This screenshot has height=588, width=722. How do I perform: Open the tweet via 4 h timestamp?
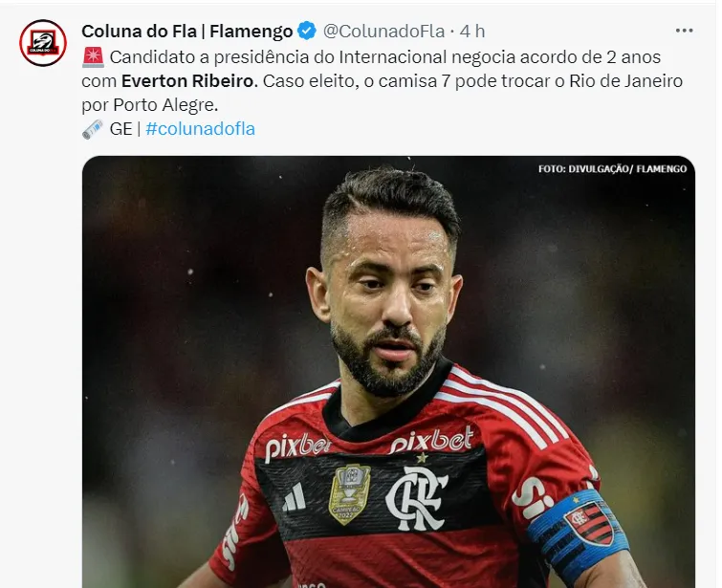pos(472,32)
